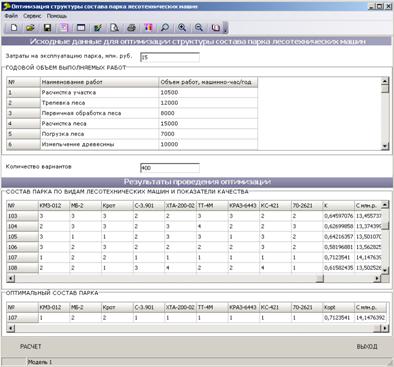The height and width of the screenshot is (367, 394).
Task: Click the zoom in icon
Action: click(182, 28)
